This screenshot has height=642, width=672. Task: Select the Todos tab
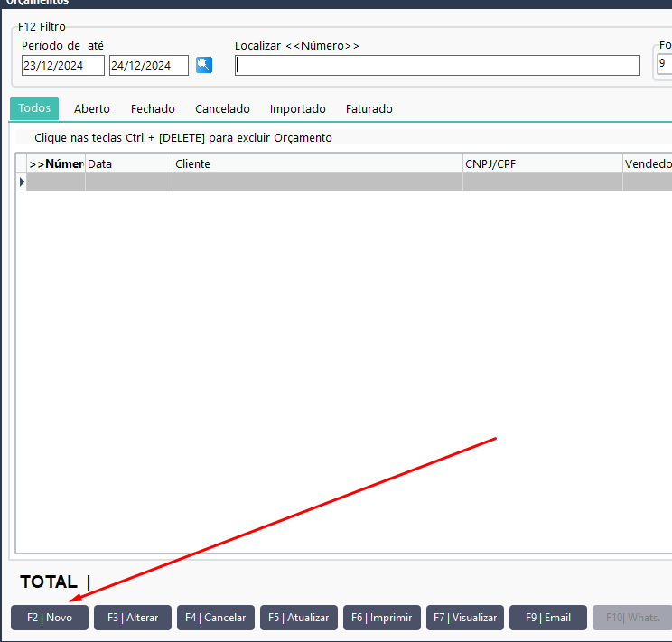tap(34, 108)
